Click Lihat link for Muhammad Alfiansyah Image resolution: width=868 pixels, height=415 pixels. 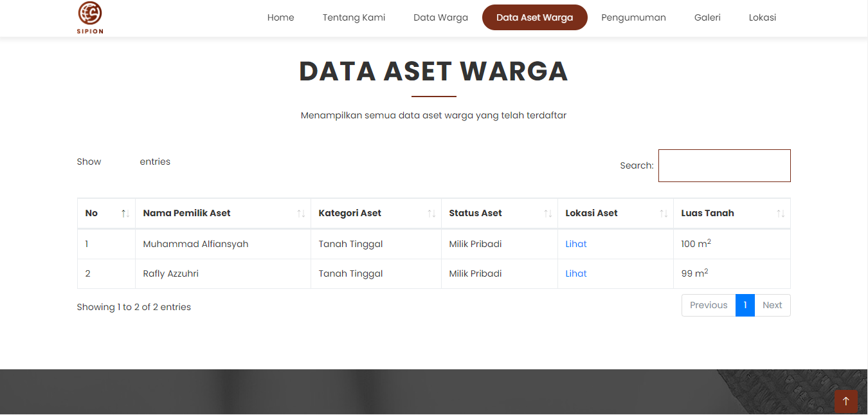[576, 244]
